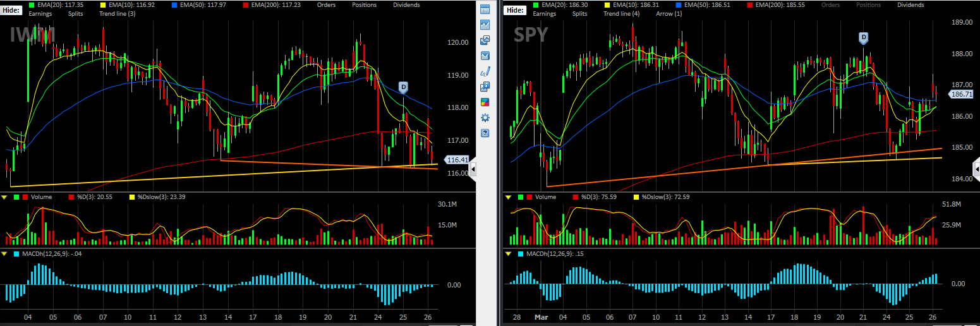
Task: Open chart settings gear icon
Action: 485,118
